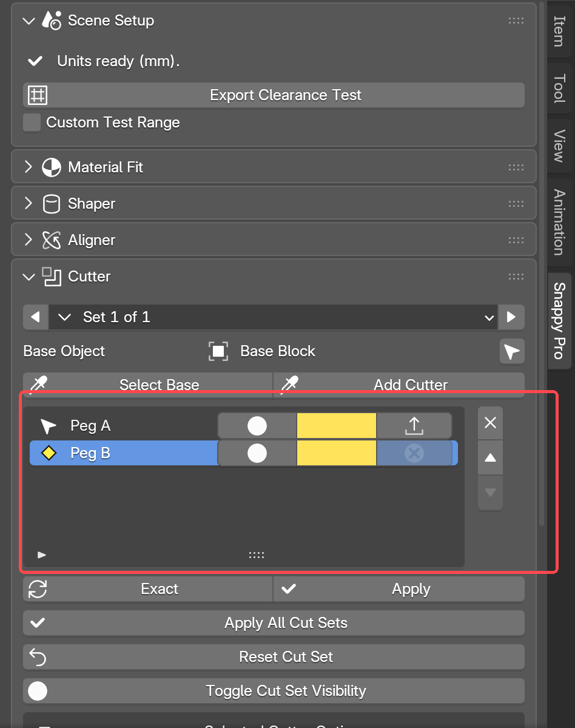Click the yellow color swatch for Peg A
575x728 pixels.
(337, 426)
